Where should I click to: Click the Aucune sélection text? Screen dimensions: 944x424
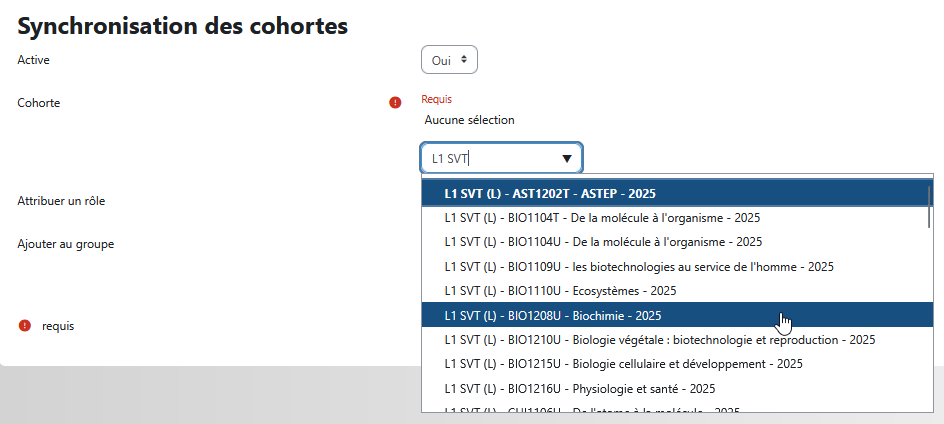(470, 120)
